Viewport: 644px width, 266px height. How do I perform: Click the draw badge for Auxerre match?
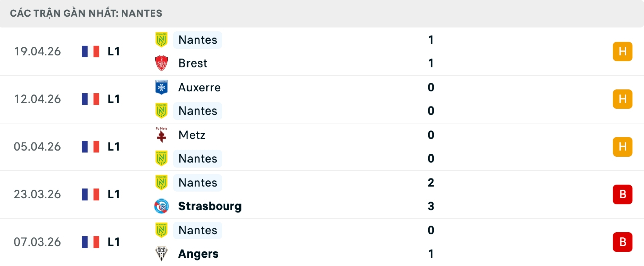point(622,99)
